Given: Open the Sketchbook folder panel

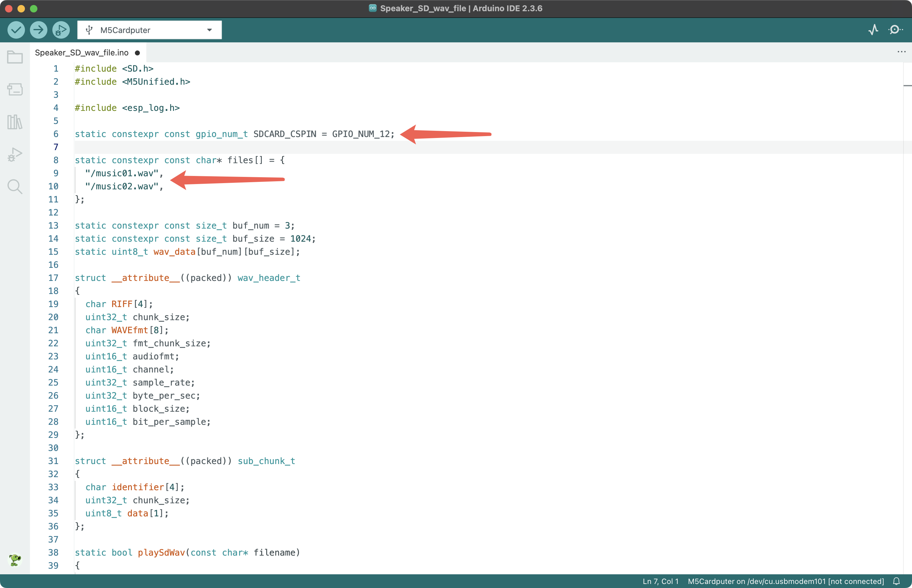Looking at the screenshot, I should point(15,57).
